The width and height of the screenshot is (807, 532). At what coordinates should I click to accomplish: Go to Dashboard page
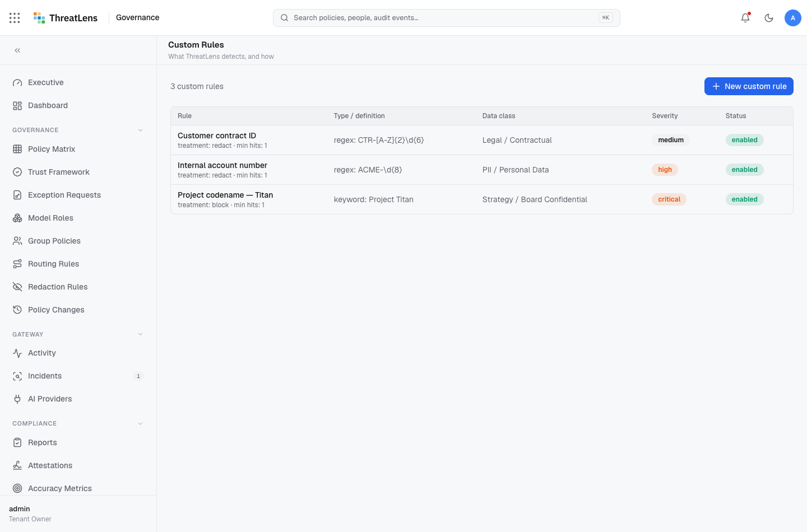pos(78,106)
